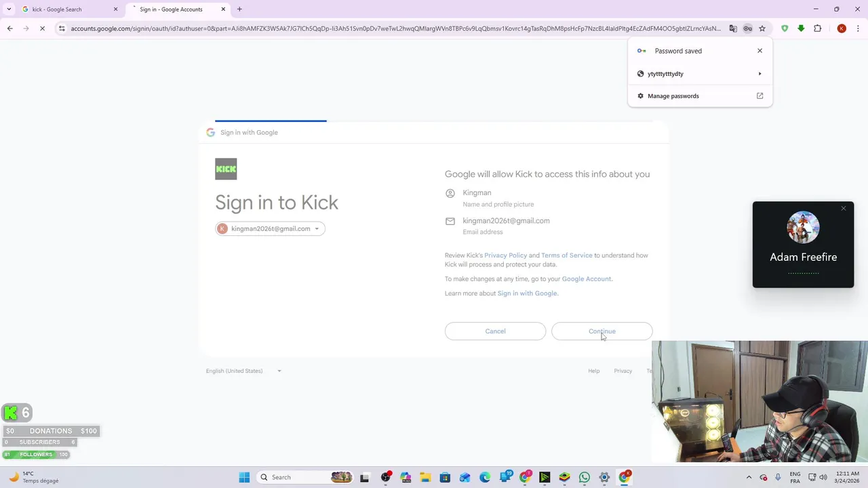This screenshot has width=868, height=488.
Task: Open Manage passwords
Action: tap(700, 96)
